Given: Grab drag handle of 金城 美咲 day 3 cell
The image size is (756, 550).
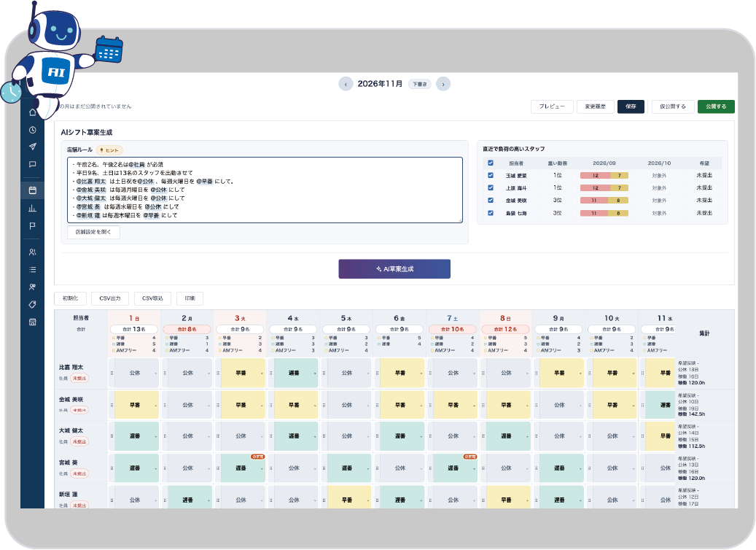Looking at the screenshot, I should pos(218,406).
